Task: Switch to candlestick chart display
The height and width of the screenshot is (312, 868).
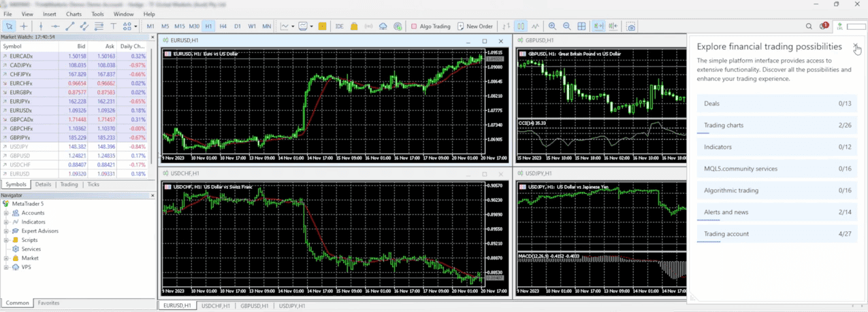Action: (521, 27)
